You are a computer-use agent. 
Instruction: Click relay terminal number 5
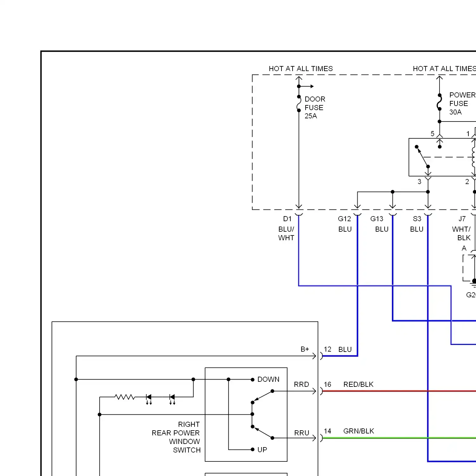(432, 134)
